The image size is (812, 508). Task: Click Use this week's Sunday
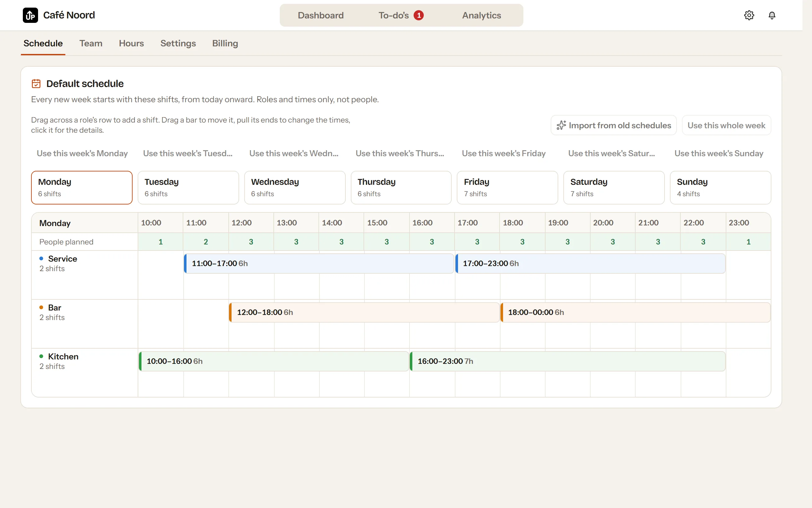point(719,153)
